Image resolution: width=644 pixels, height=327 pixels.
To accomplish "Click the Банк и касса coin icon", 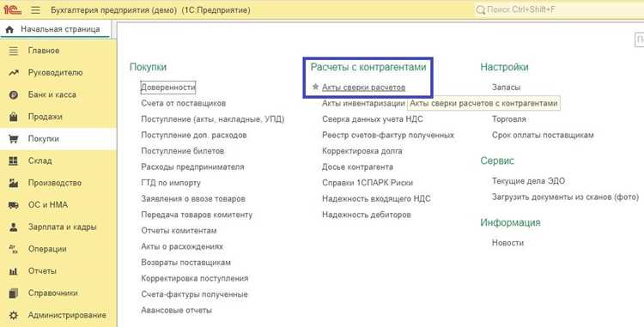I will 14,94.
